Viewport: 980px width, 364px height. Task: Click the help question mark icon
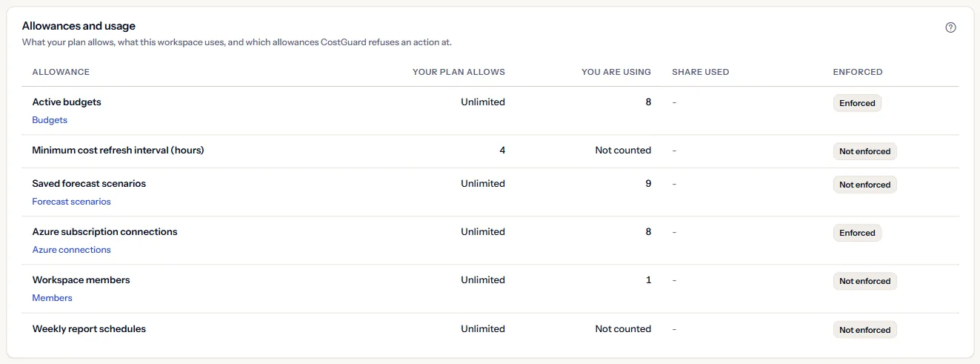[951, 27]
